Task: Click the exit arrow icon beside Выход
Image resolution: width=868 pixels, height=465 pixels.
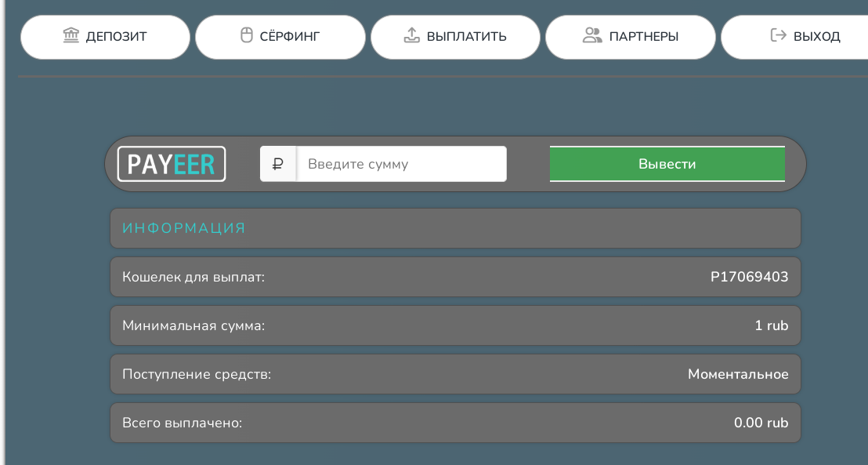Action: pyautogui.click(x=779, y=35)
